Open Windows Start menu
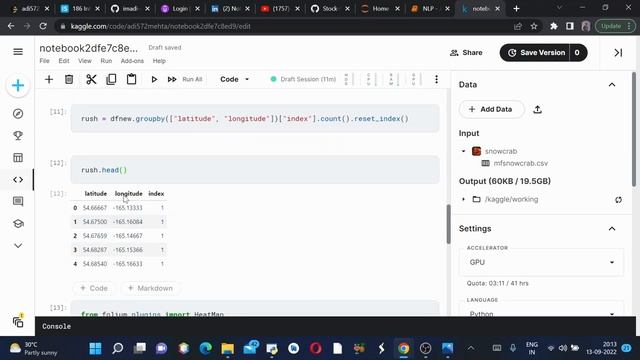640x360 pixels. 96,348
